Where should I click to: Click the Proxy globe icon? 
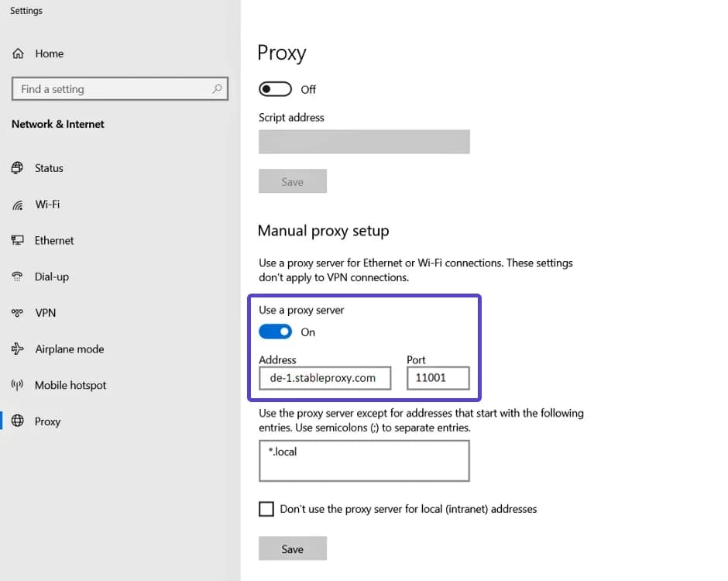tap(17, 421)
